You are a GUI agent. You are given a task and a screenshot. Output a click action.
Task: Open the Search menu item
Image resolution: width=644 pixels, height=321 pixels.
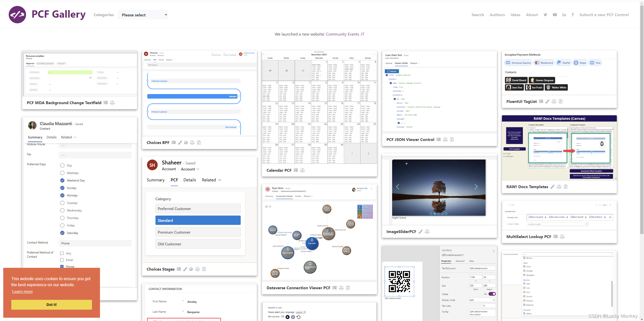tap(478, 15)
